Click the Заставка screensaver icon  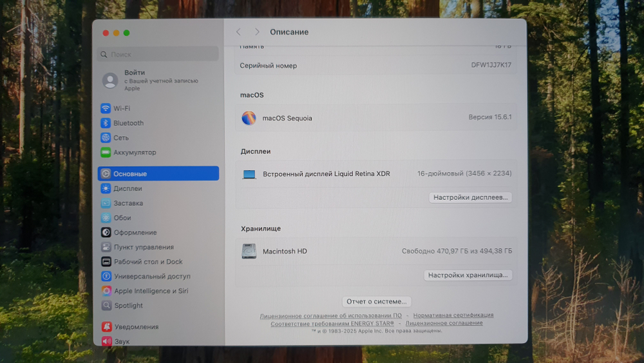[106, 203]
